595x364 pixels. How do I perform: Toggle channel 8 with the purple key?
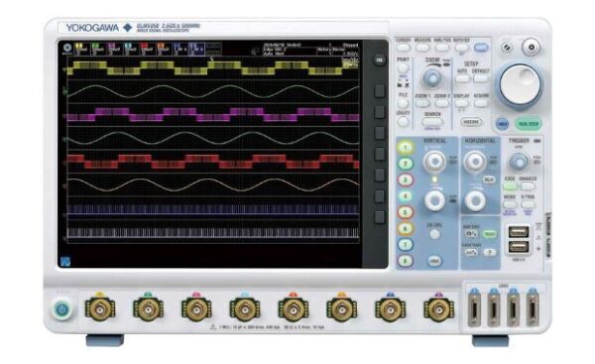point(406,261)
